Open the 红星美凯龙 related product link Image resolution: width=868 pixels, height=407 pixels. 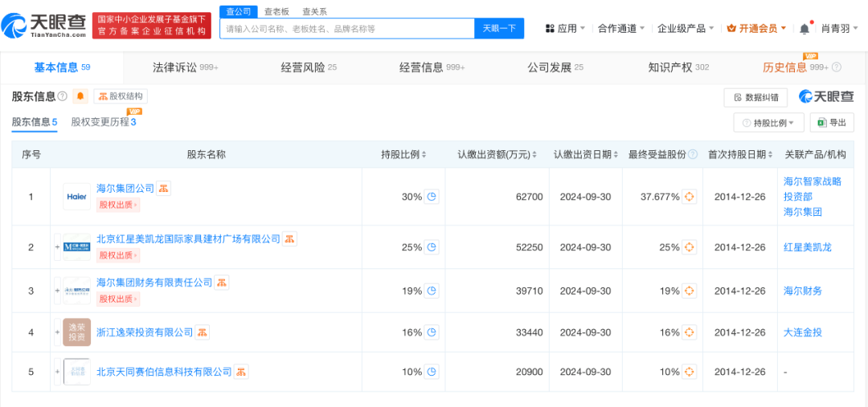(807, 246)
